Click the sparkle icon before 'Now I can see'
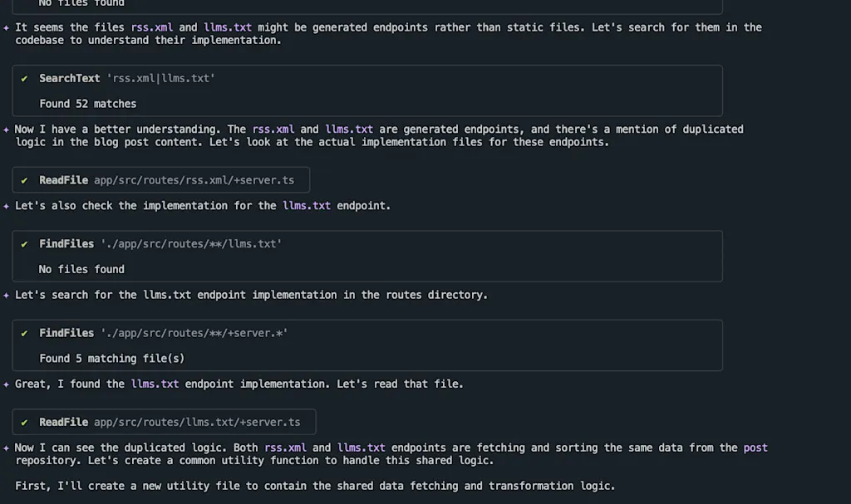 [x=6, y=448]
